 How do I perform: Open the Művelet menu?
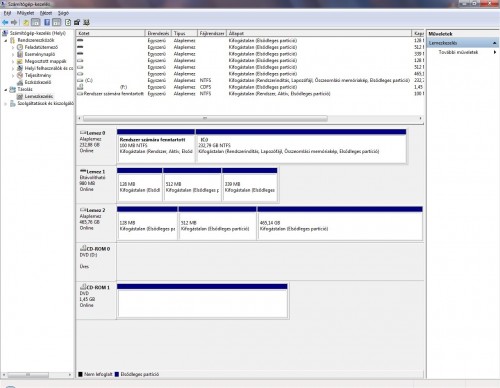point(25,13)
